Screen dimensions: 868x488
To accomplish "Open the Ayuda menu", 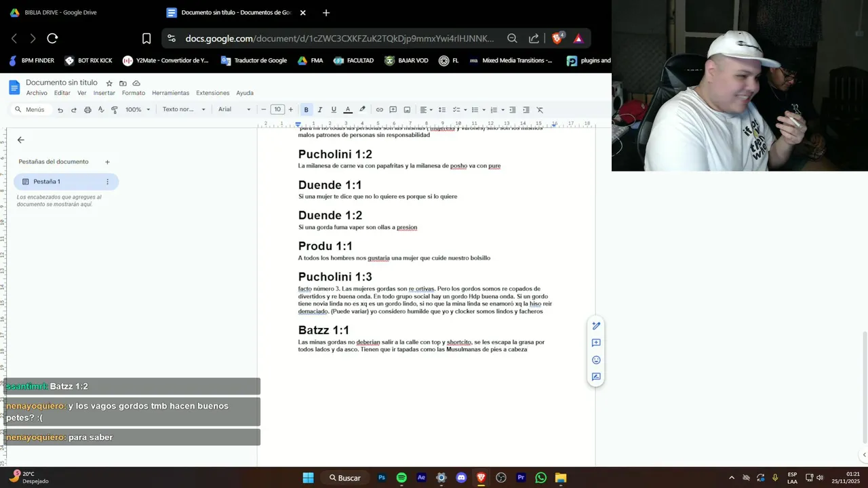I will pos(245,93).
